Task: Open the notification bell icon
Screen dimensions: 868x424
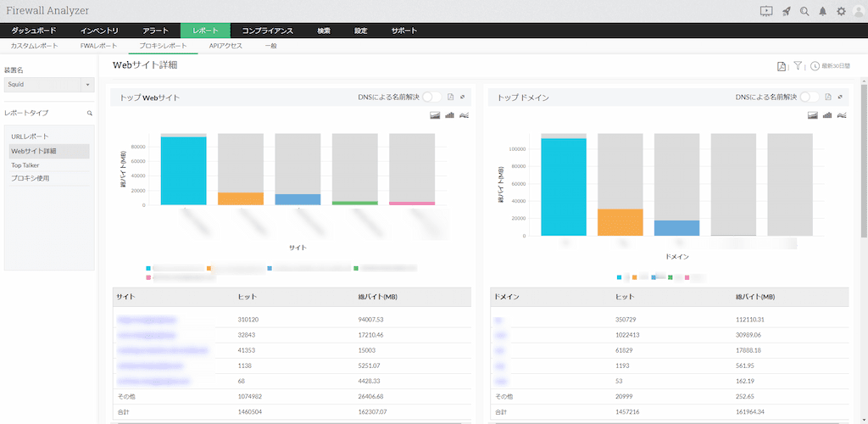Action: (823, 11)
